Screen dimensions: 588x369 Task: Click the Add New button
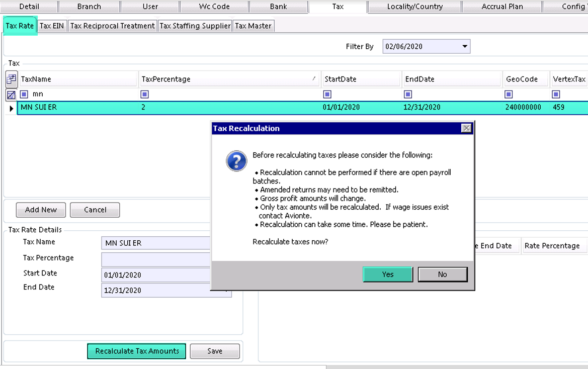(x=41, y=210)
